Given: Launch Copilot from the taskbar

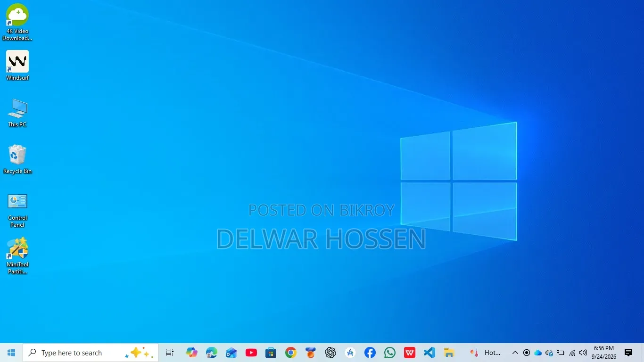Looking at the screenshot, I should [191, 353].
